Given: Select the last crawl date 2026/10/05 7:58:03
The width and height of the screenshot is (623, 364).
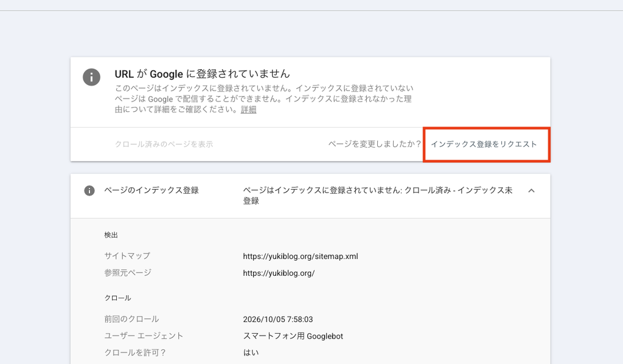Looking at the screenshot, I should (x=277, y=320).
